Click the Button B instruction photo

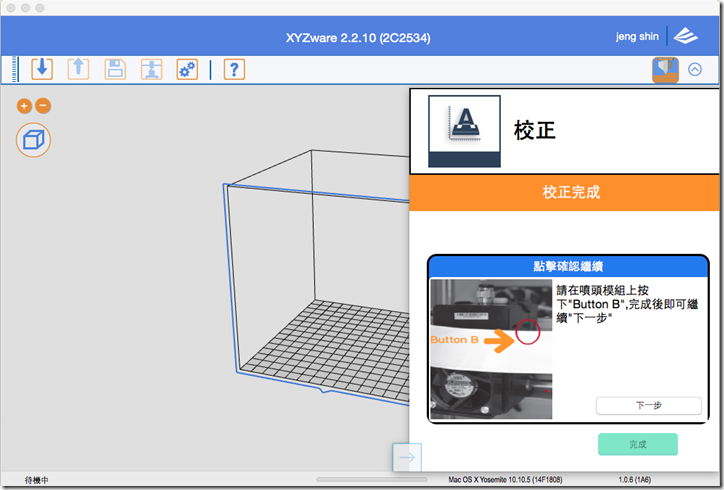tap(491, 349)
